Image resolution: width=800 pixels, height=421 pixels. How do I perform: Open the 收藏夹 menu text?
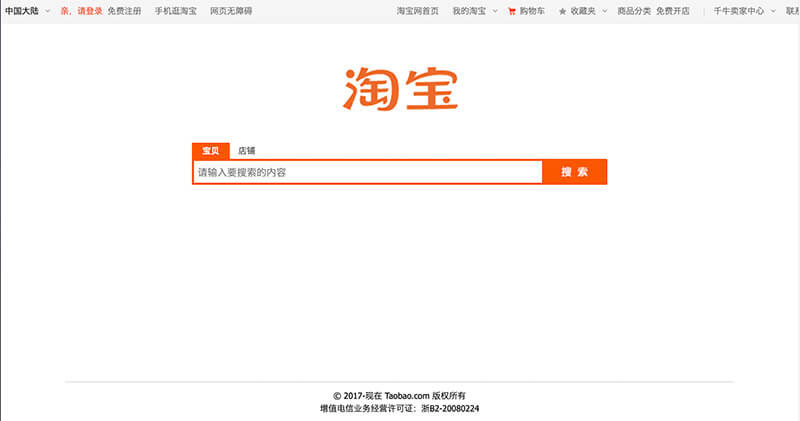583,11
